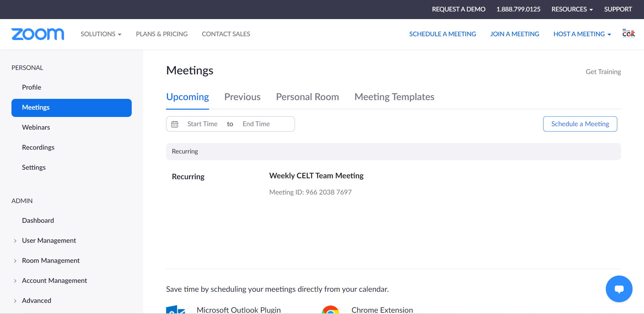644x314 pixels.
Task: Open the admin Dashboard
Action: pyautogui.click(x=38, y=221)
